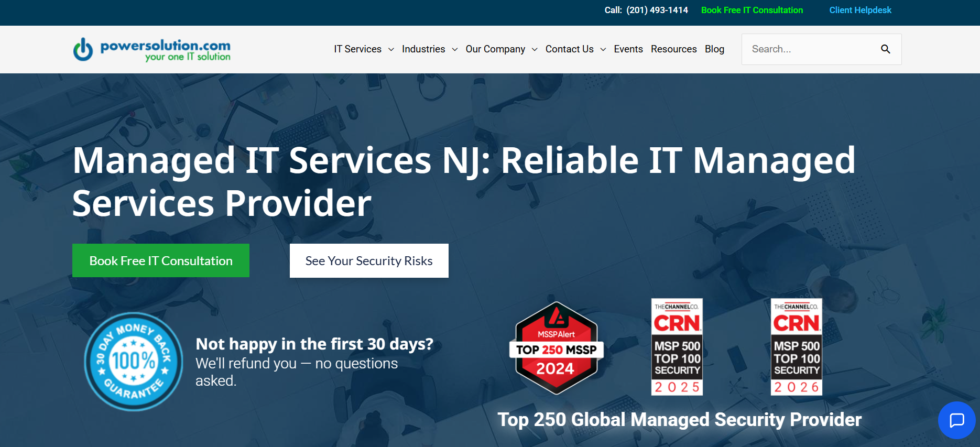
Task: Expand the Industries dropdown chevron
Action: [454, 49]
